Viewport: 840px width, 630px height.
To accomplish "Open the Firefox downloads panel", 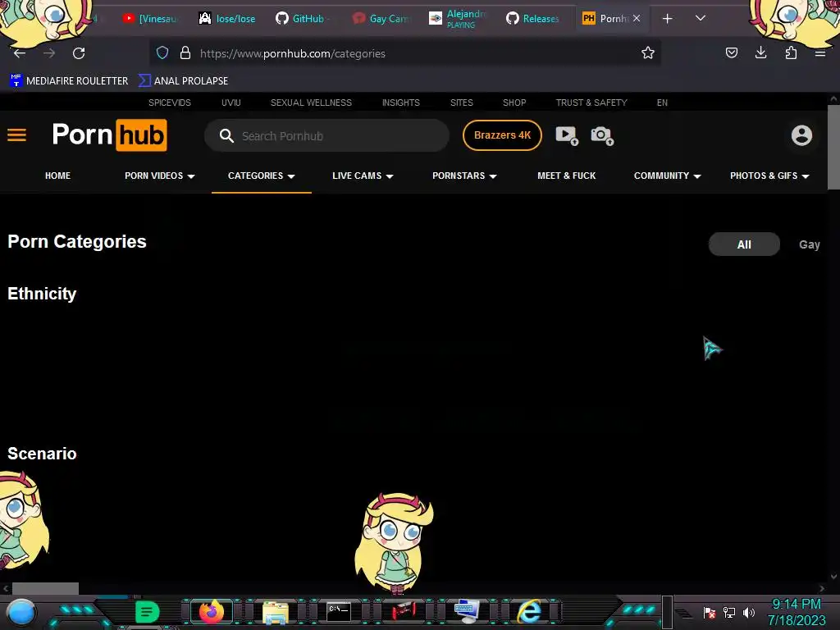I will click(760, 53).
